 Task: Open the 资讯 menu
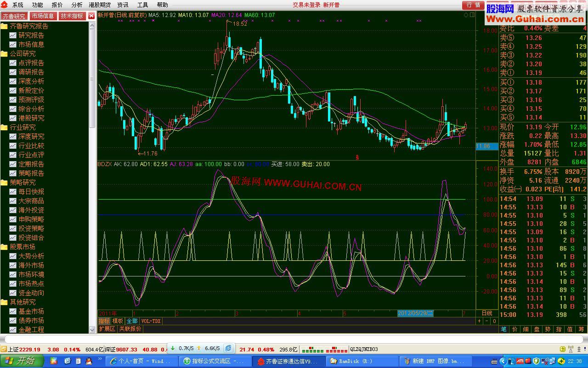coord(123,5)
